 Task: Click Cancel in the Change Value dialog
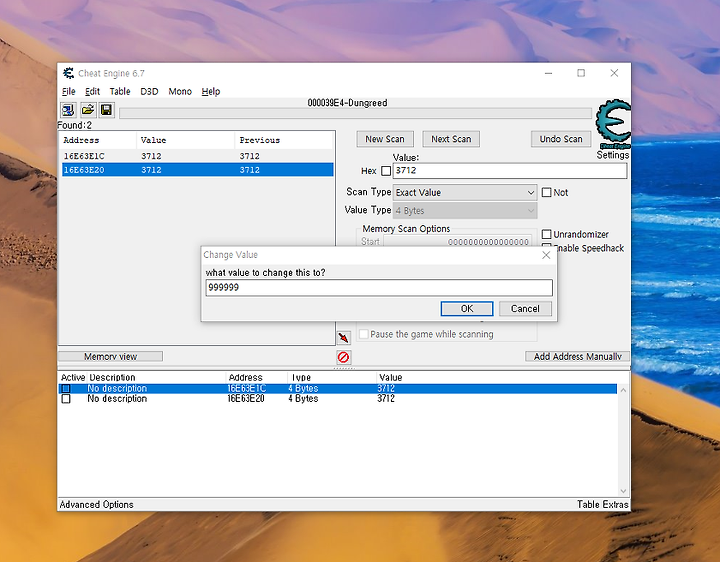(x=525, y=309)
